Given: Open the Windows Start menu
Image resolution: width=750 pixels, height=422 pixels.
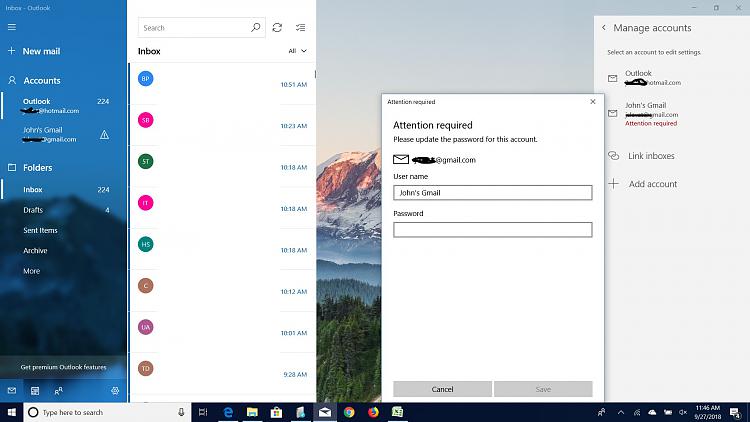Looking at the screenshot, I should click(11, 412).
